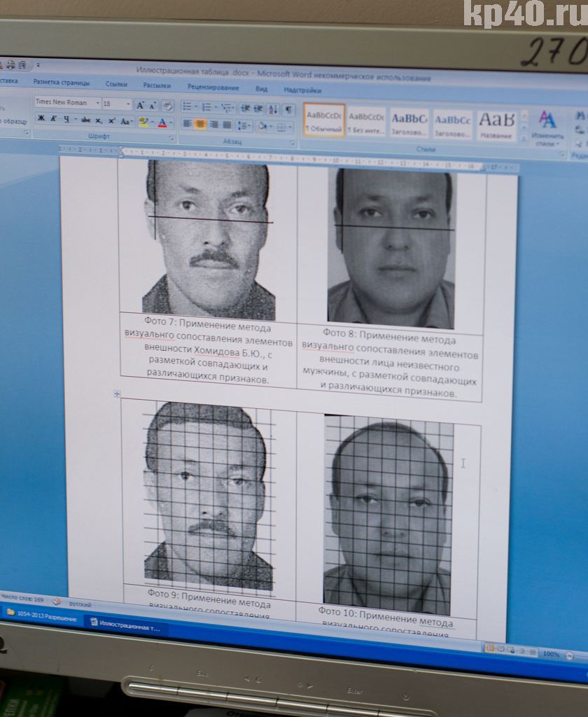Click the bulleted list icon
Image resolution: width=588 pixels, height=717 pixels.
pyautogui.click(x=188, y=106)
